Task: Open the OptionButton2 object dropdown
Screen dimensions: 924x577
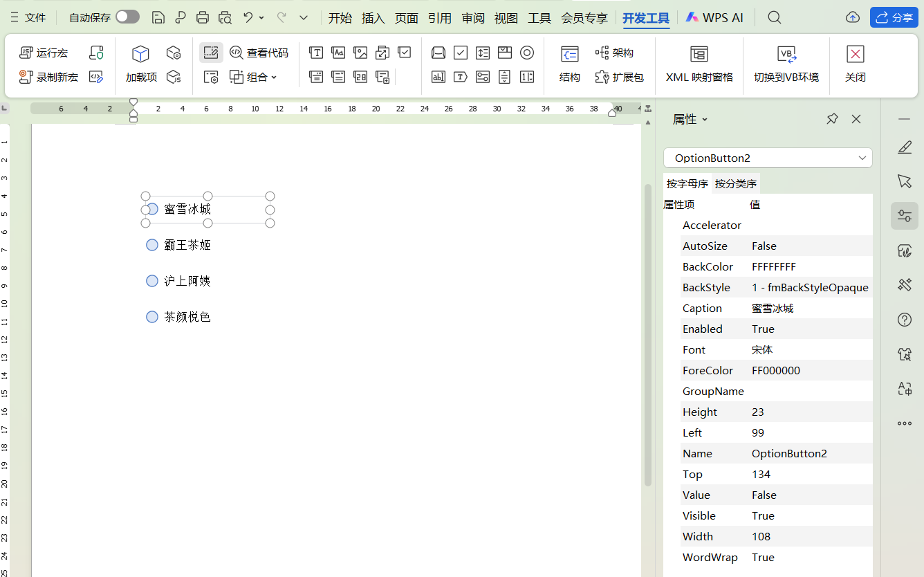Action: click(x=862, y=158)
